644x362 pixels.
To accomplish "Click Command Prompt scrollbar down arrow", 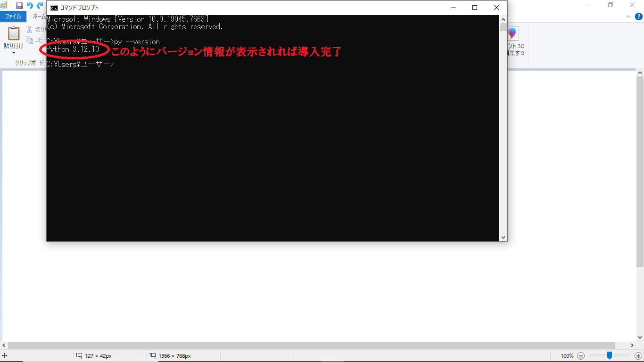I will 503,238.
